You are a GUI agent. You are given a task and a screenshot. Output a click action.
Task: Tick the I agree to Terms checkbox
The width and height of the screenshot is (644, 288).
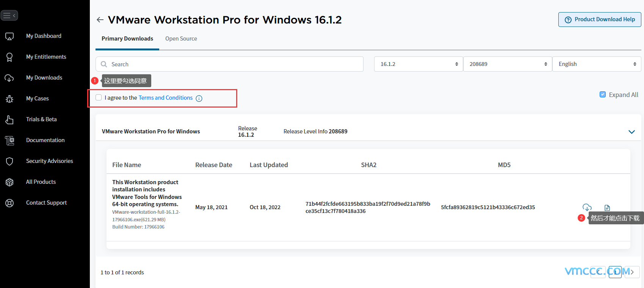pyautogui.click(x=99, y=97)
